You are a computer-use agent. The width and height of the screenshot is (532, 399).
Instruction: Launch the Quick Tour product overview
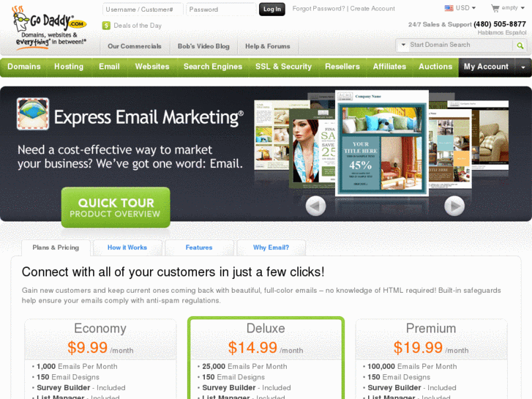(x=116, y=207)
